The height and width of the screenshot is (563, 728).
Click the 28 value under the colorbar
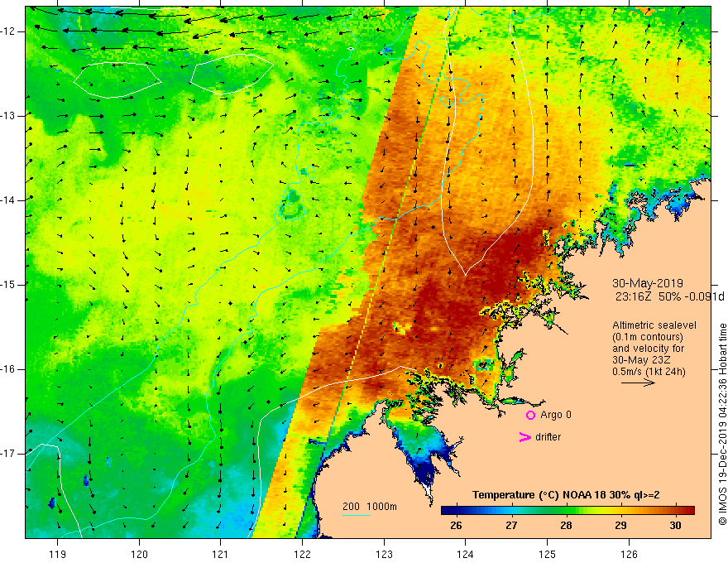coord(566,526)
